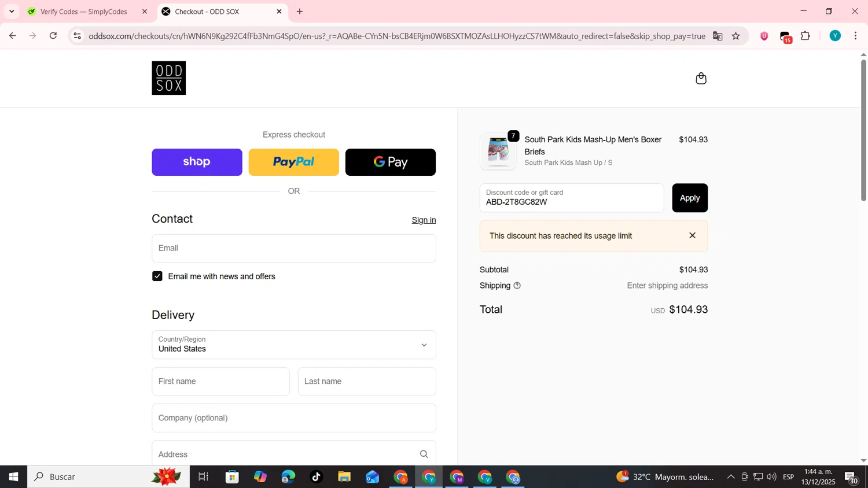
Task: Dismiss the usage limit error message
Action: pyautogui.click(x=692, y=235)
